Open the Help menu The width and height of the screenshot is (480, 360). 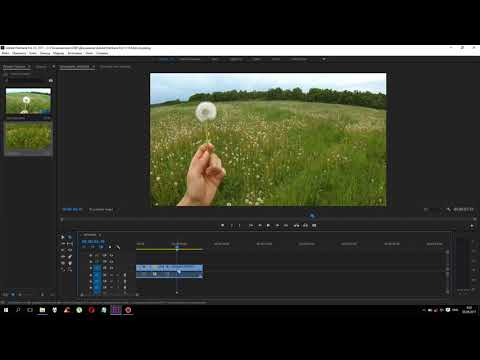(x=102, y=53)
